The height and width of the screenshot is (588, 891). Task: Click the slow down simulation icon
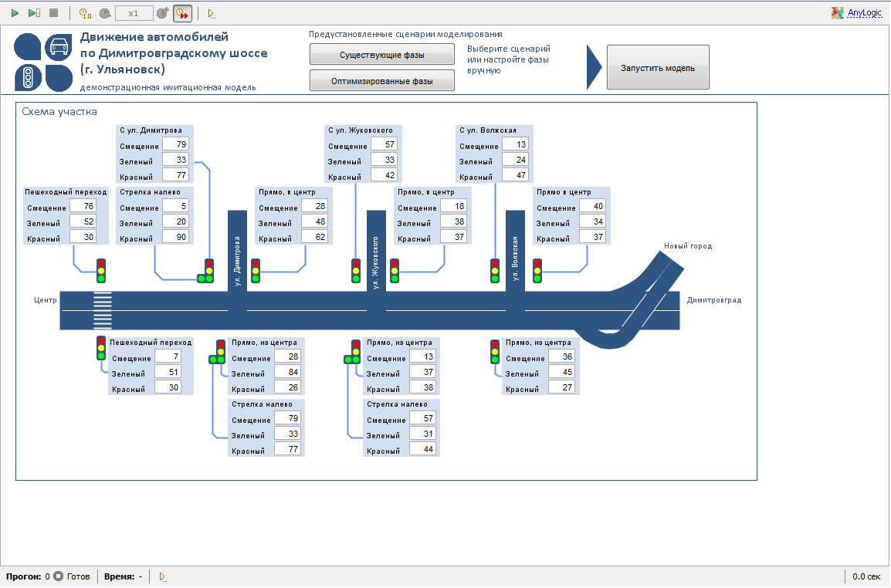pos(105,13)
